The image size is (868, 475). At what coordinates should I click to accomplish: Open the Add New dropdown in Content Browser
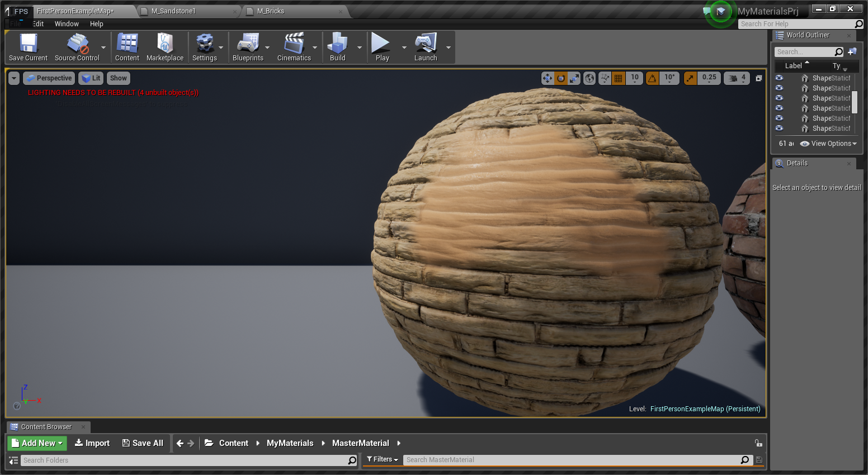click(36, 443)
